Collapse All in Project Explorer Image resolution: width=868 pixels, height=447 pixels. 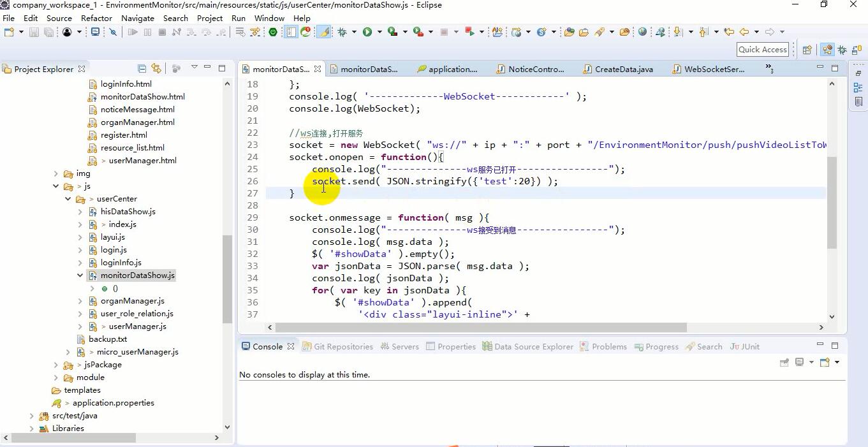[x=142, y=69]
